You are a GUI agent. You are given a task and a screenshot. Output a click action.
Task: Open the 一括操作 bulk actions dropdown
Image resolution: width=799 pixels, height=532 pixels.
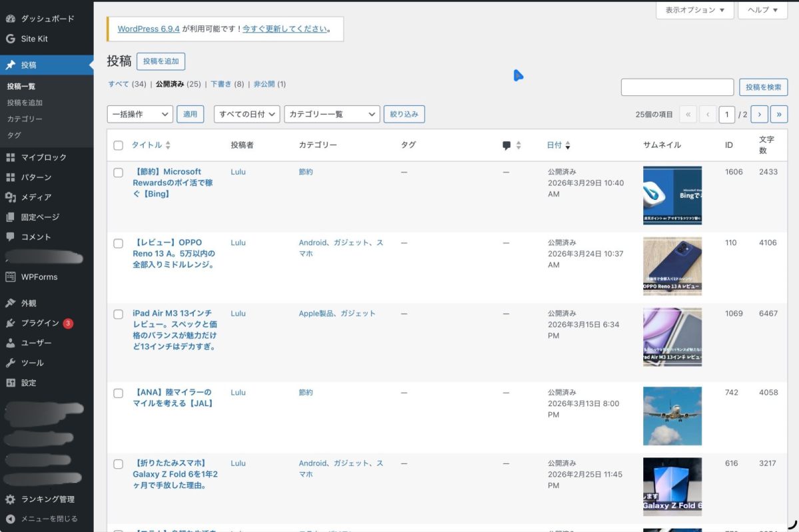tap(140, 114)
